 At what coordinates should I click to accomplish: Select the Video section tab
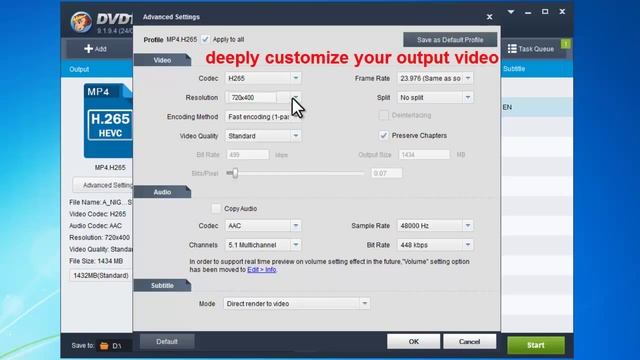pos(162,60)
